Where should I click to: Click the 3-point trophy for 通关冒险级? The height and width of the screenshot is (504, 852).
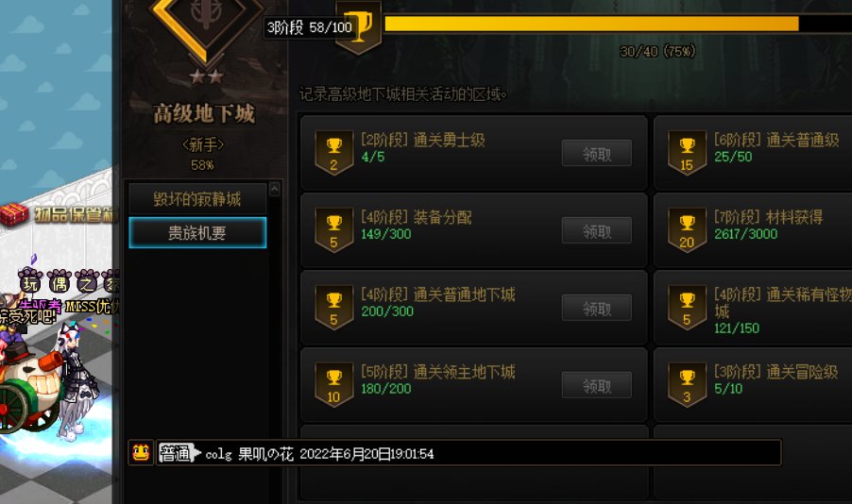[x=687, y=385]
